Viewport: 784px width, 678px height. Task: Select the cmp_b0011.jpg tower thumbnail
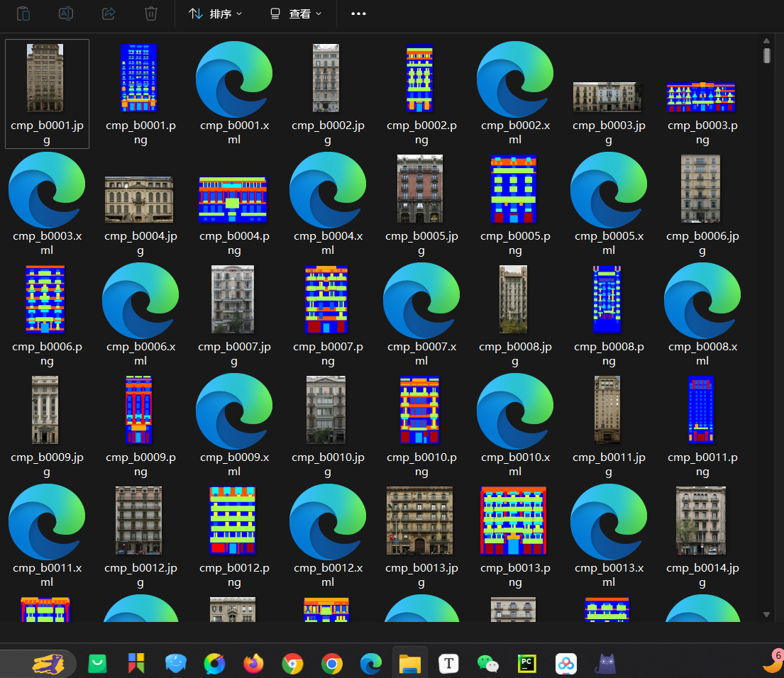click(x=607, y=410)
